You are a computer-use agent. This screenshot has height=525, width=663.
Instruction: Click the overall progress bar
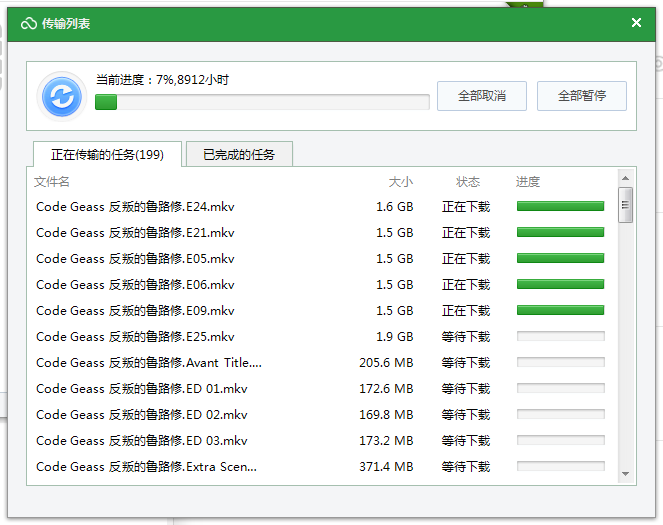click(x=262, y=102)
